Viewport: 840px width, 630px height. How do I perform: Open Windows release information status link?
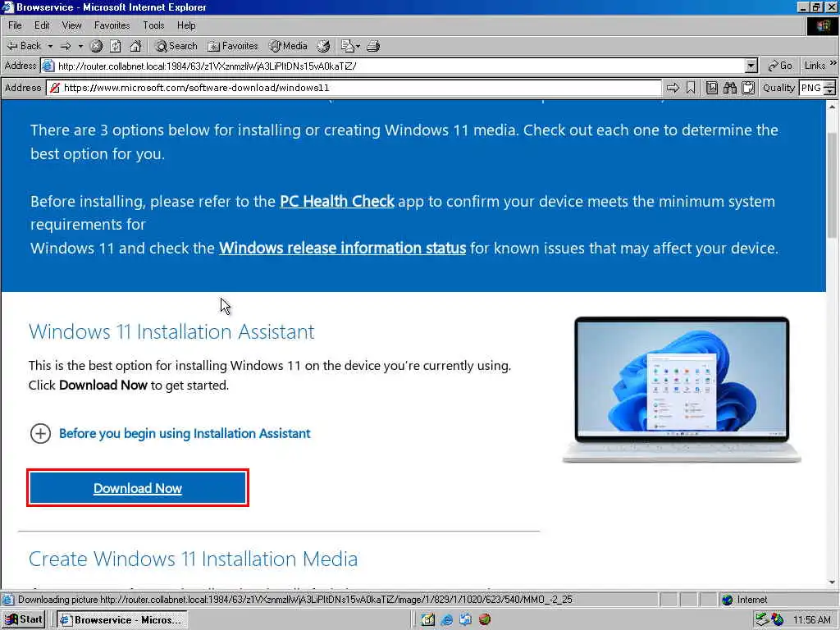click(342, 248)
